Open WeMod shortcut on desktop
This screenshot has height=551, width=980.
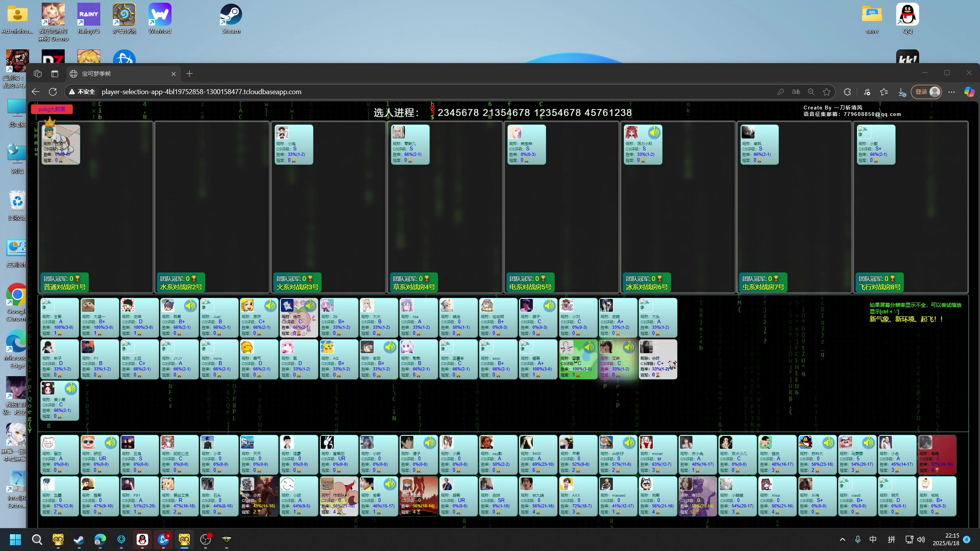(160, 19)
